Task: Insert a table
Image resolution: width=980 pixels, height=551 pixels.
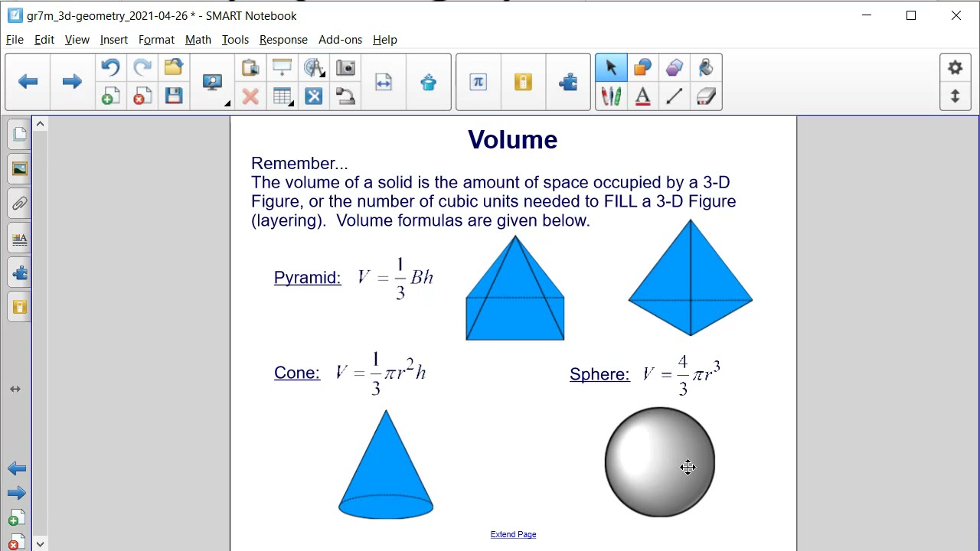Action: pyautogui.click(x=282, y=96)
